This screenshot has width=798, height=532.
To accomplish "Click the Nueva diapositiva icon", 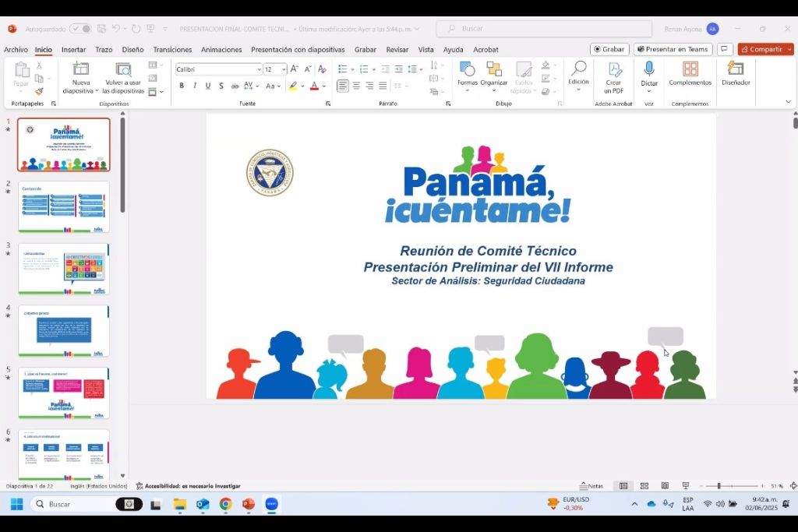I will (80, 69).
